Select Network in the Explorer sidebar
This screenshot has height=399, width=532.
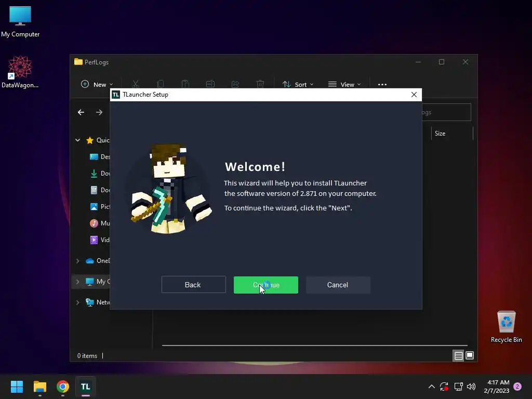pyautogui.click(x=98, y=302)
